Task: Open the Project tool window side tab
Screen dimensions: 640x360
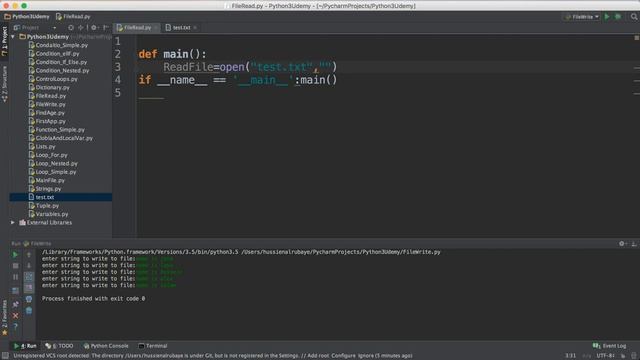Action: click(x=4, y=41)
